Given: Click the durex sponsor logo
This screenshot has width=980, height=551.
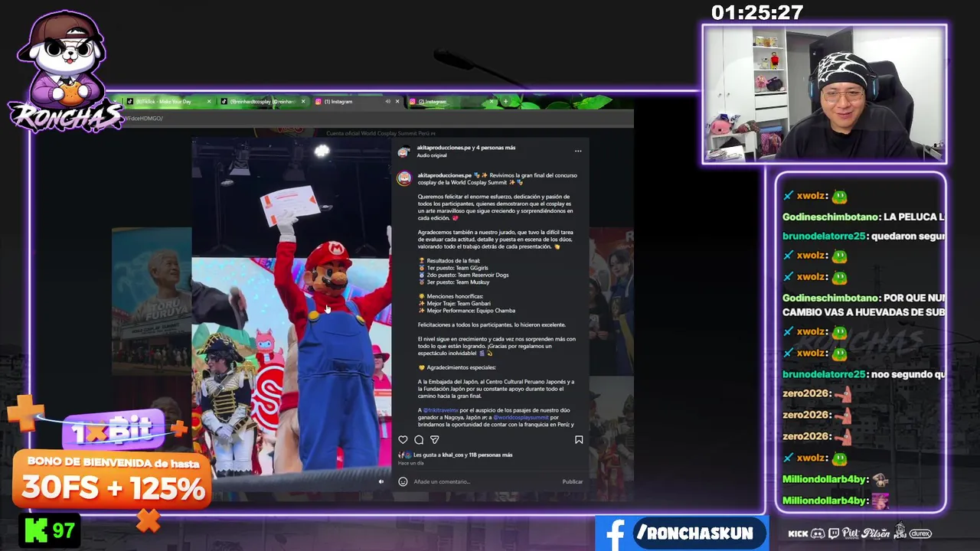Looking at the screenshot, I should (921, 533).
